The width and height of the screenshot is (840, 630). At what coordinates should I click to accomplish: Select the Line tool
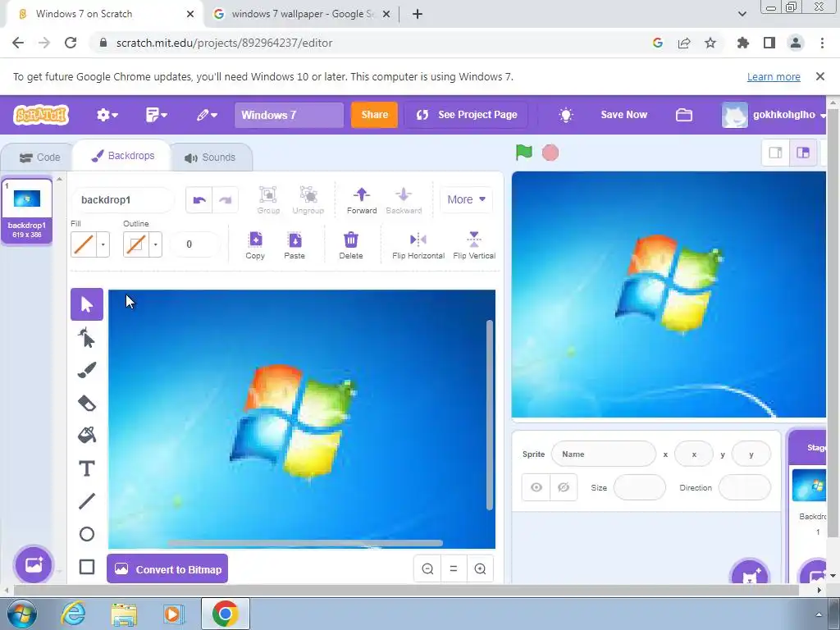click(x=87, y=501)
